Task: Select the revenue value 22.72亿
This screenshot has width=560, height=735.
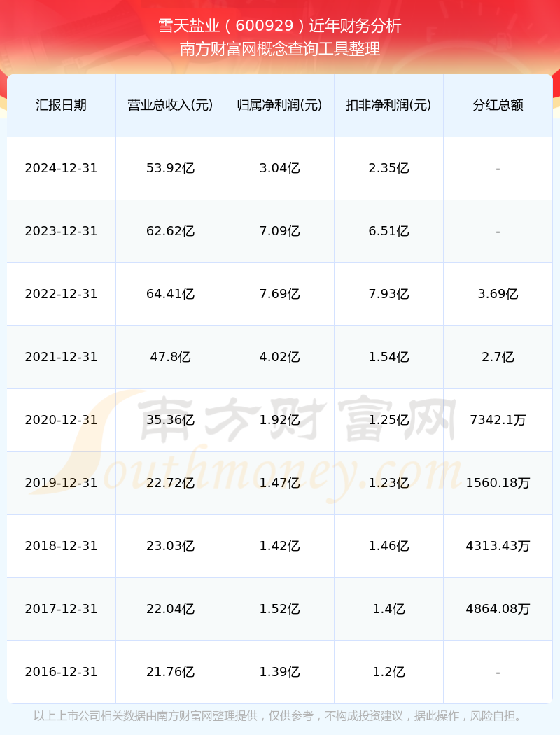Action: [x=171, y=483]
